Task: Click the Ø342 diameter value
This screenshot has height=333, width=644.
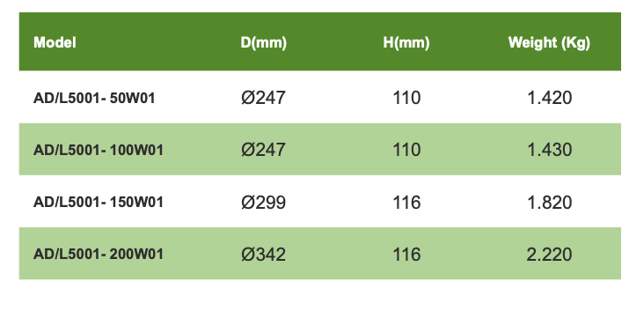Action: 263,254
